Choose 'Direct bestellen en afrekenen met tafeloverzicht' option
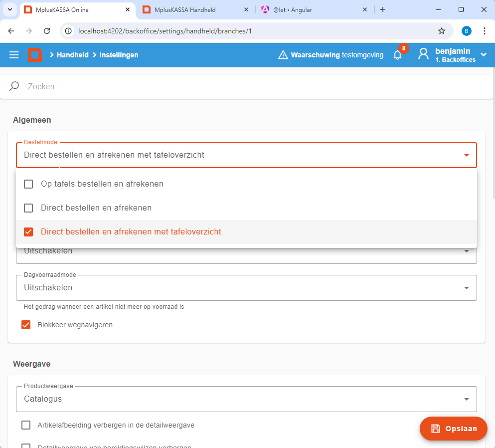This screenshot has width=495, height=448. pos(246,232)
